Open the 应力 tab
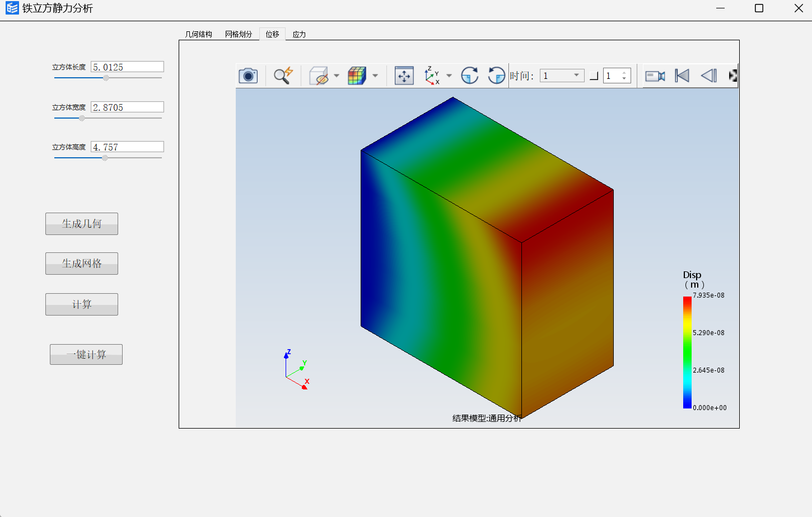This screenshot has height=517, width=812. (x=299, y=34)
